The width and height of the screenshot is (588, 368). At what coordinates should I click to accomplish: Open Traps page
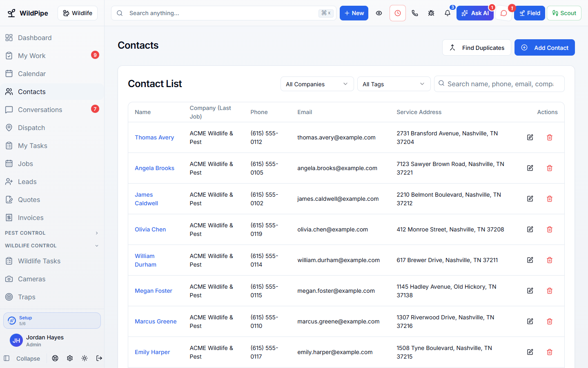pyautogui.click(x=52, y=297)
